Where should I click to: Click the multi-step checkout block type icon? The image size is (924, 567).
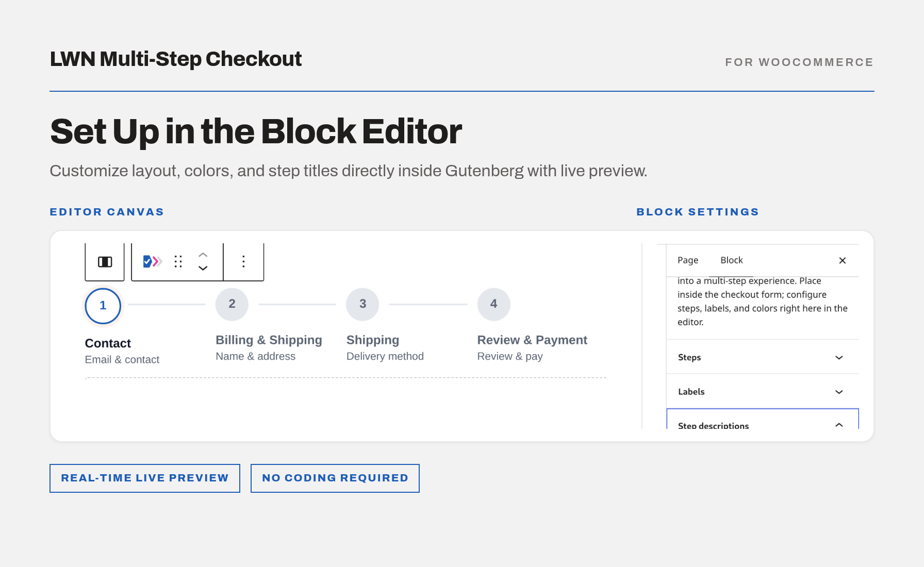152,261
